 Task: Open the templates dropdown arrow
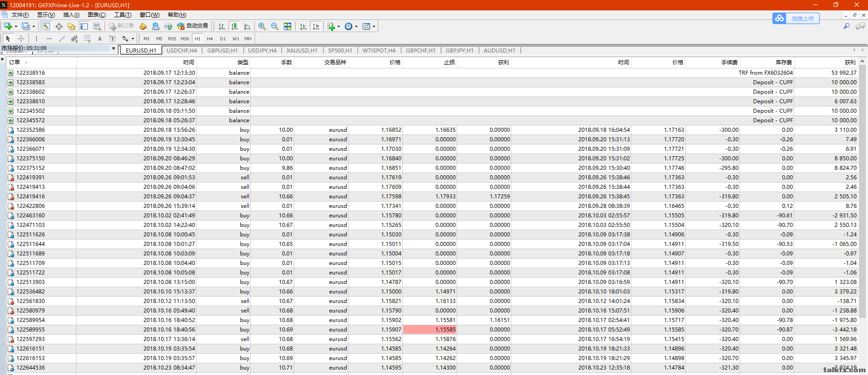(x=374, y=26)
